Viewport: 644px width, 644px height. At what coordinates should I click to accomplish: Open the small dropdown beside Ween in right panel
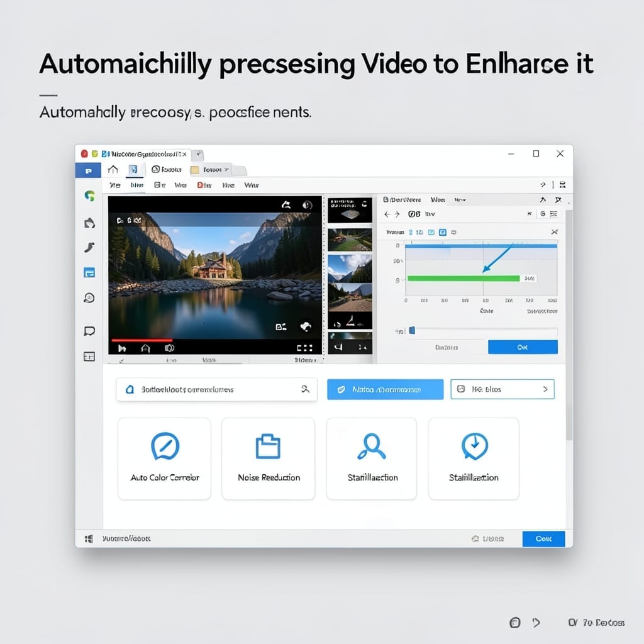460,200
